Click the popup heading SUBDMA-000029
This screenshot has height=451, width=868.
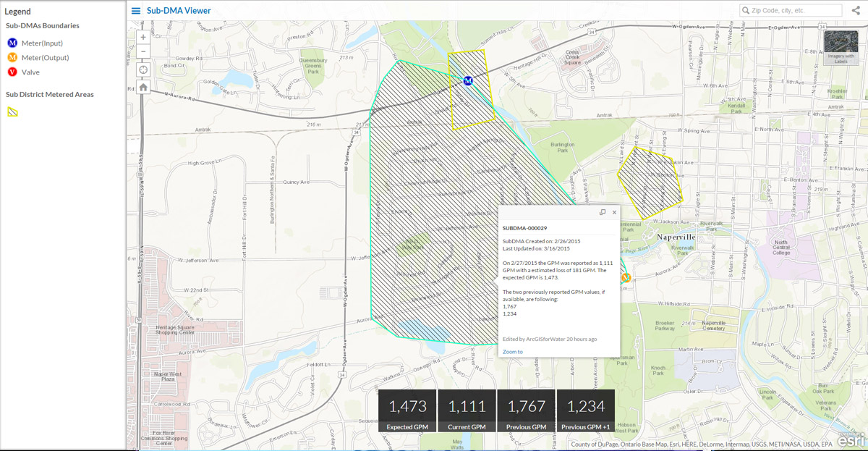point(524,227)
